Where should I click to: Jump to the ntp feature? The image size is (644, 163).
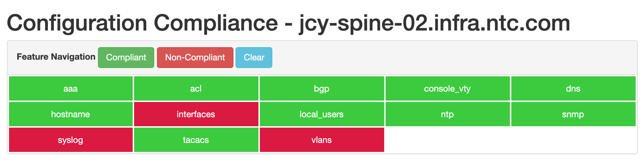coord(448,114)
